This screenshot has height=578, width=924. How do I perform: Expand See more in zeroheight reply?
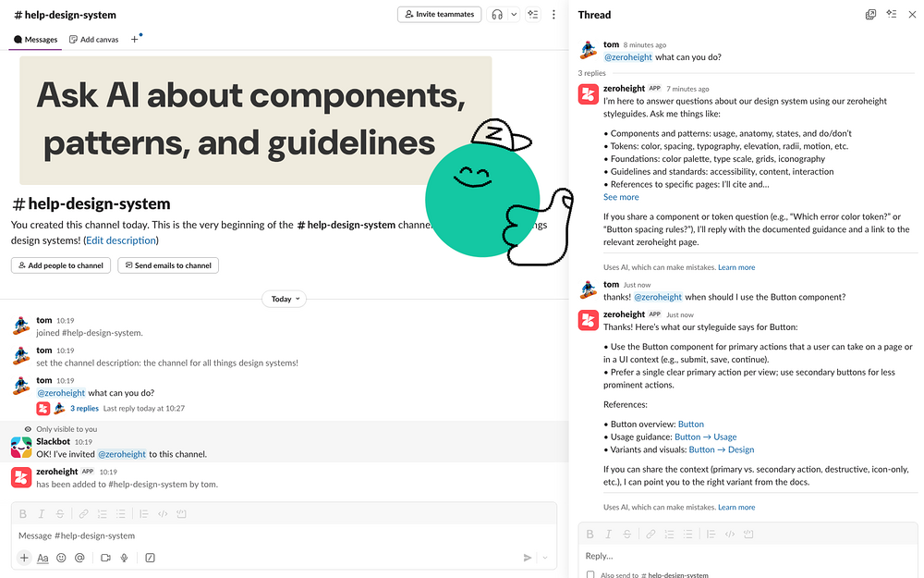tap(621, 197)
